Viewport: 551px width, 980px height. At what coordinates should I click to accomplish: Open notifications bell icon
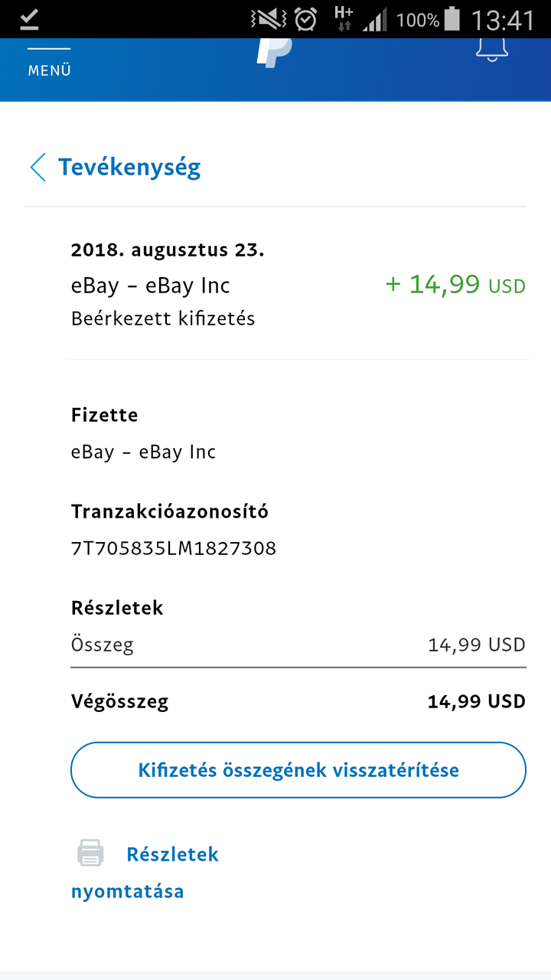click(492, 49)
